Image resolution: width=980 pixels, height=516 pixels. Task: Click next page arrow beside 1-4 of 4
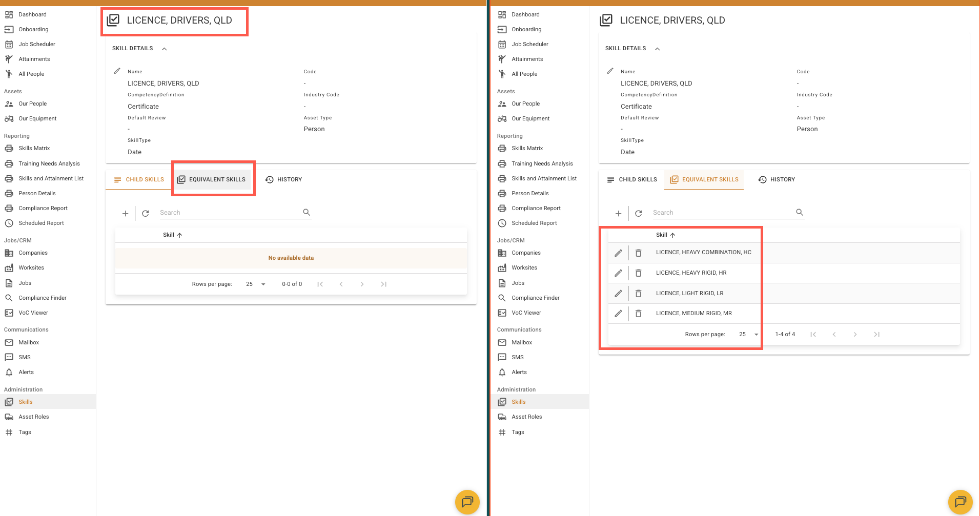(855, 334)
